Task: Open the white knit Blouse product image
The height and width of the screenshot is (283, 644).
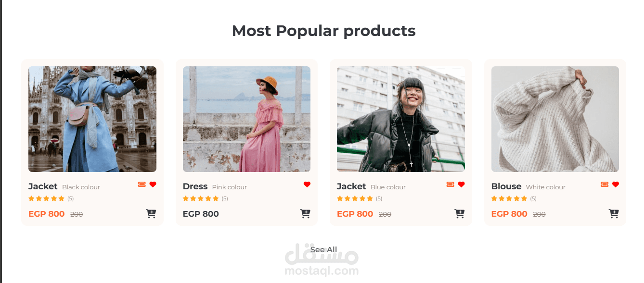Action: [555, 119]
